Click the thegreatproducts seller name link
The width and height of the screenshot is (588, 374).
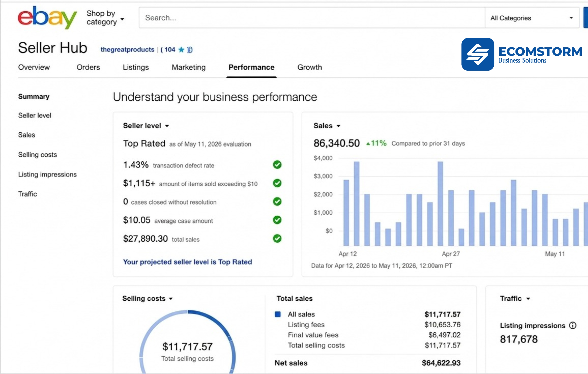(128, 50)
